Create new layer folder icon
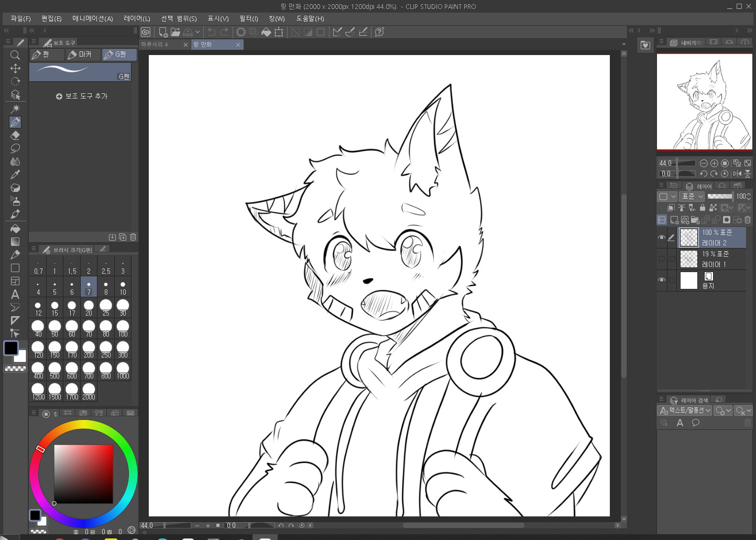The image size is (756, 540). click(x=695, y=220)
